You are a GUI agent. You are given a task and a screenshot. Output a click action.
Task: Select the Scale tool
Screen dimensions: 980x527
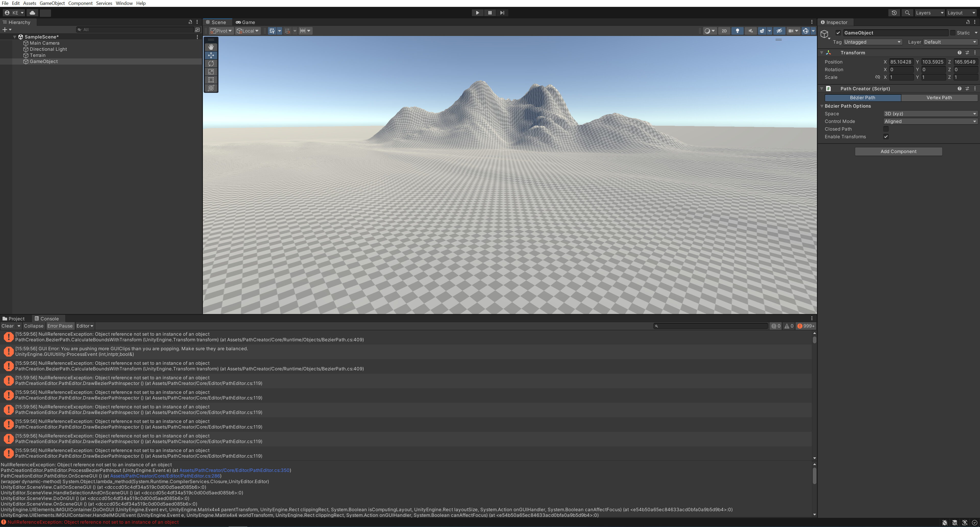coord(211,71)
